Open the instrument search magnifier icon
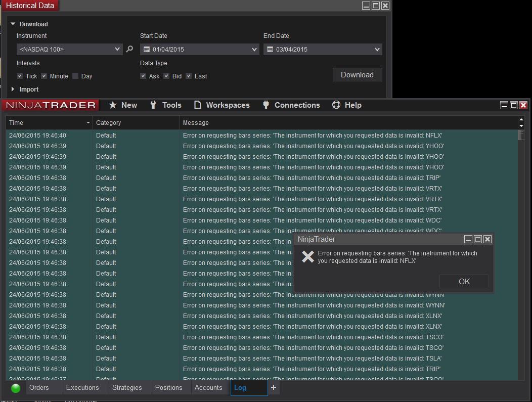532x402 pixels. click(x=129, y=49)
